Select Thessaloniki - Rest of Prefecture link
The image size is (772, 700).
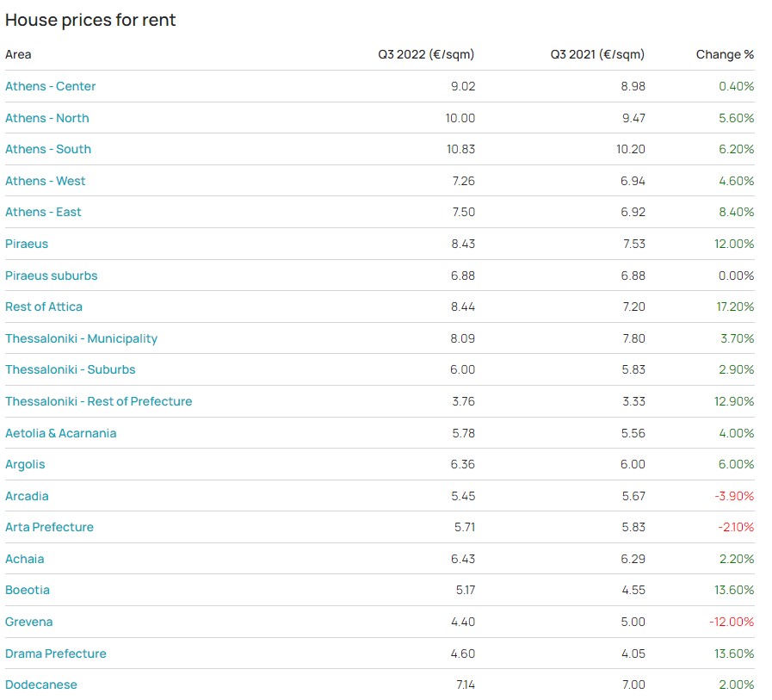98,401
